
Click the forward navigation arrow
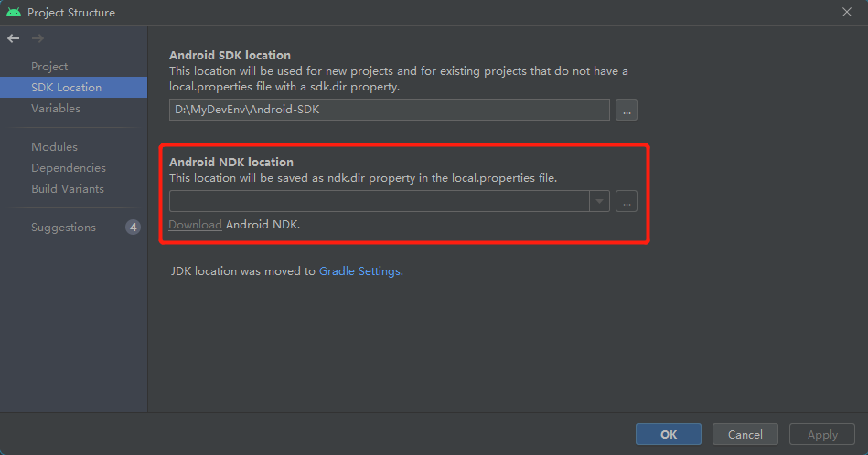tap(38, 38)
